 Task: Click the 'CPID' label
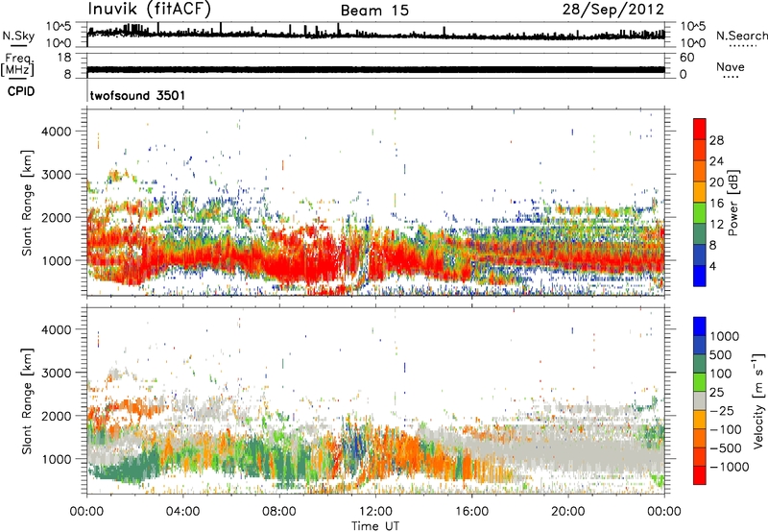click(21, 91)
